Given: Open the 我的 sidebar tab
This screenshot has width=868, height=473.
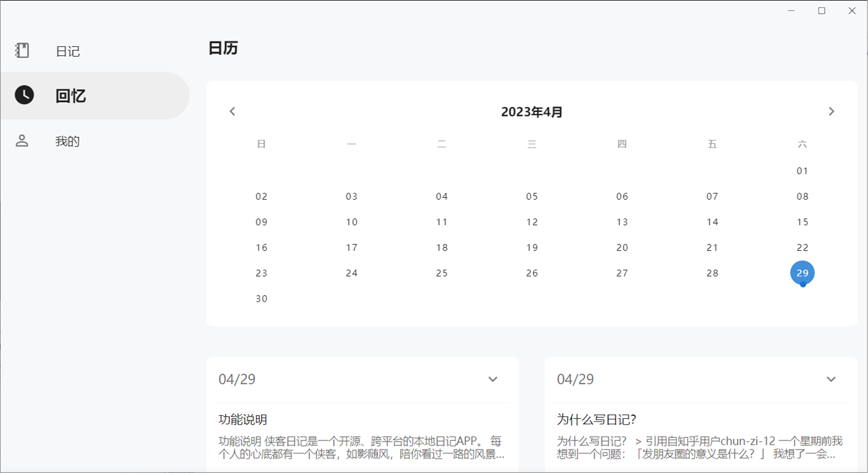Looking at the screenshot, I should pyautogui.click(x=68, y=142).
